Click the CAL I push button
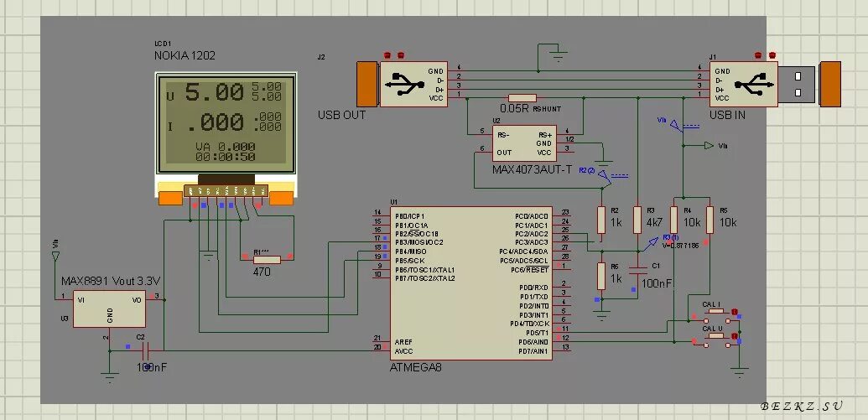Viewport: 868px width, 420px height. click(x=715, y=316)
